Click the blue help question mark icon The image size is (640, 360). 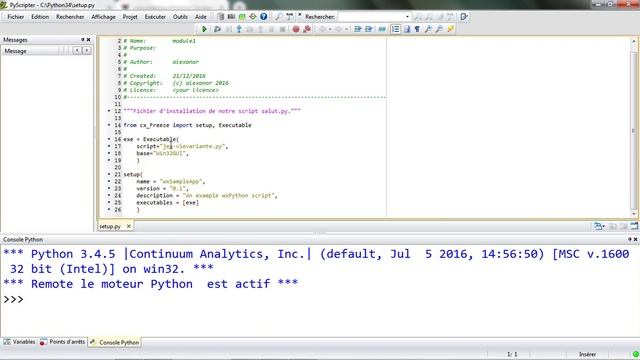(x=264, y=17)
